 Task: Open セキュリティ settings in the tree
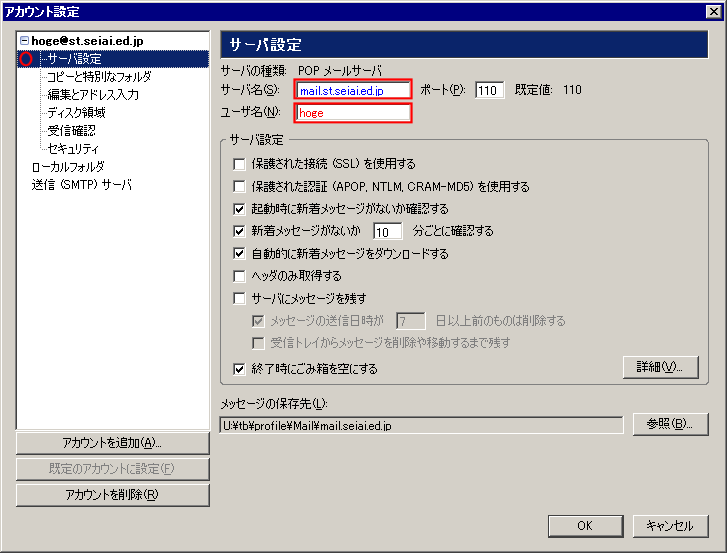click(73, 149)
